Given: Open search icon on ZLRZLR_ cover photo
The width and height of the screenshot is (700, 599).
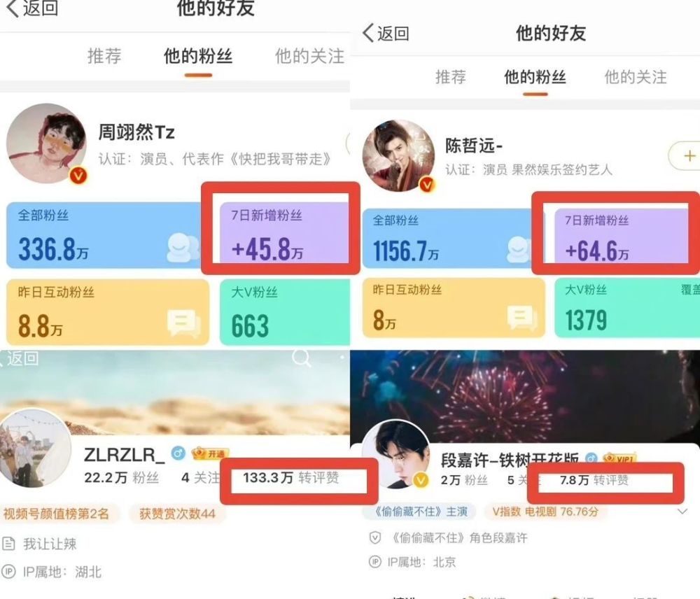Looking at the screenshot, I should [301, 358].
